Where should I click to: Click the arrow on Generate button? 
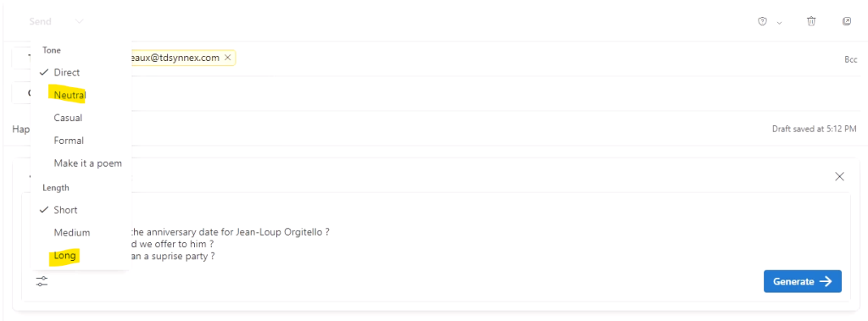click(826, 281)
